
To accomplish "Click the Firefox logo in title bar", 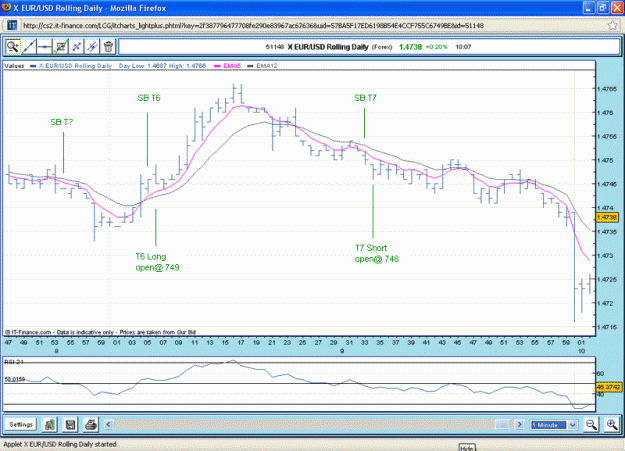I will (x=6, y=7).
